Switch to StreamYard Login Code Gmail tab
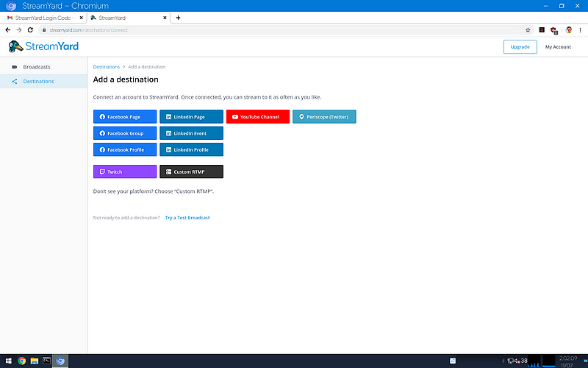This screenshot has width=588, height=368. [x=43, y=18]
